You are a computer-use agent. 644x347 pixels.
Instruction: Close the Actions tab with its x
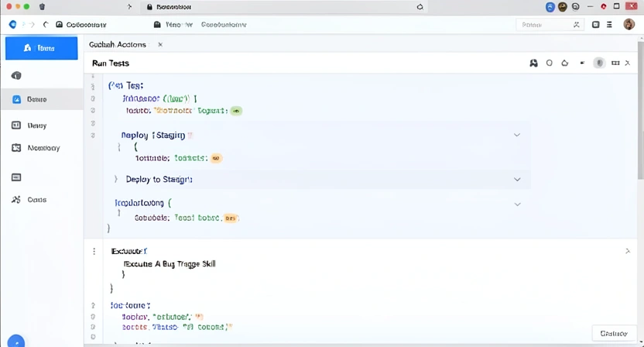tap(160, 44)
